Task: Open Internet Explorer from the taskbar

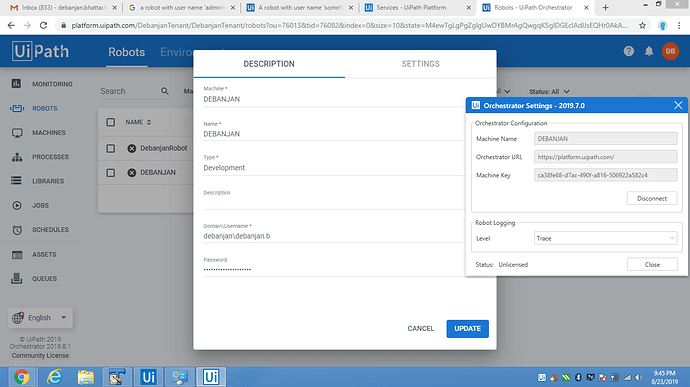Action: 54,377
